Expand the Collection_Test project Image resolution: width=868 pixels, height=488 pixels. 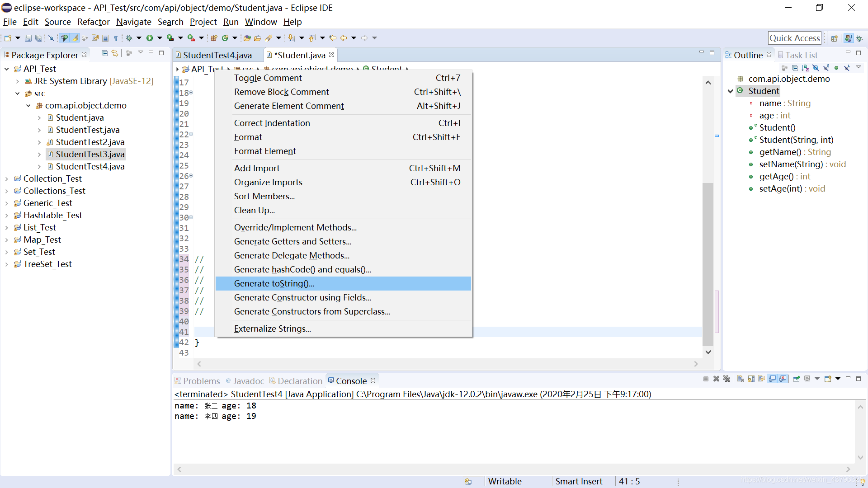7,179
